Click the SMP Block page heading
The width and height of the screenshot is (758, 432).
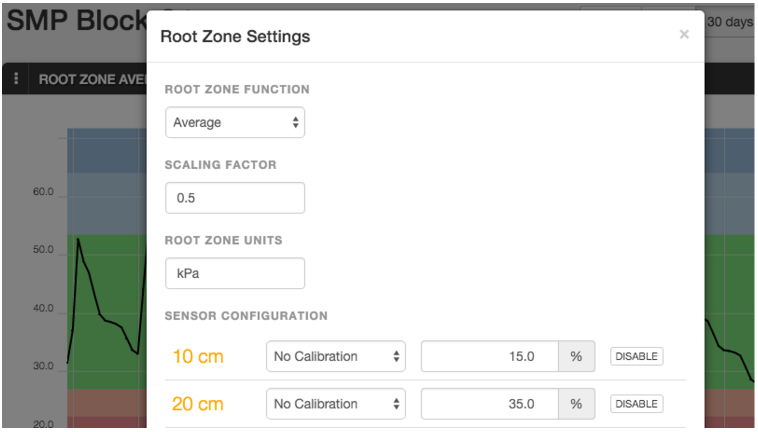72,22
